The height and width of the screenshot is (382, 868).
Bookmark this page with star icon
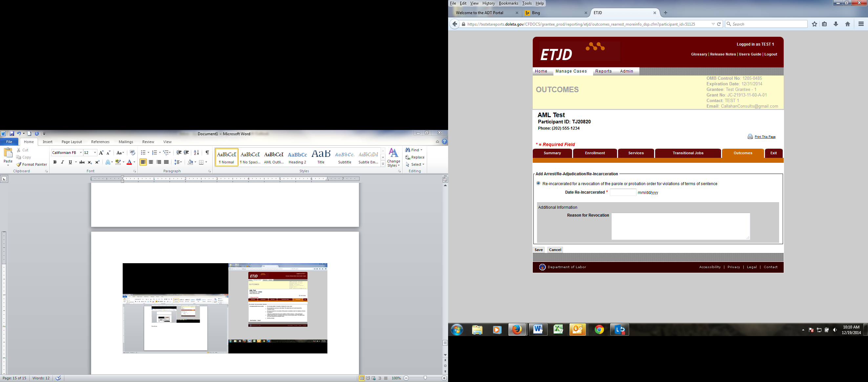coord(814,24)
